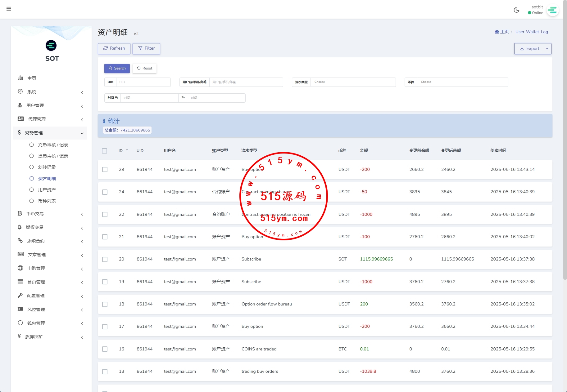Tick the checkbox for row ID 20
The image size is (567, 392).
[105, 259]
